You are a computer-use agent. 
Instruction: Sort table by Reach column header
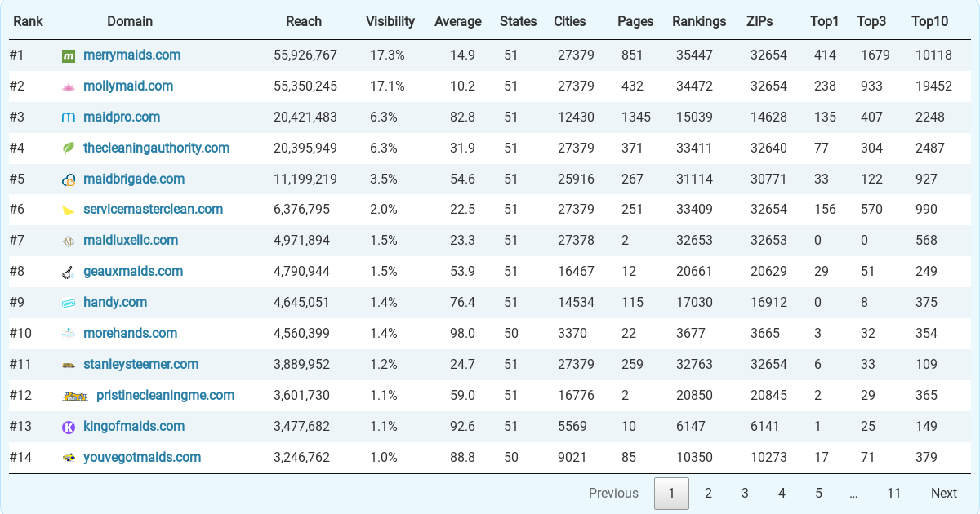click(304, 22)
